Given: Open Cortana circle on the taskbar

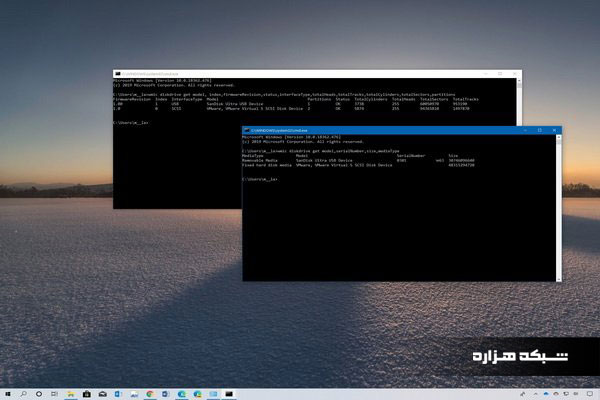Looking at the screenshot, I should point(39,394).
